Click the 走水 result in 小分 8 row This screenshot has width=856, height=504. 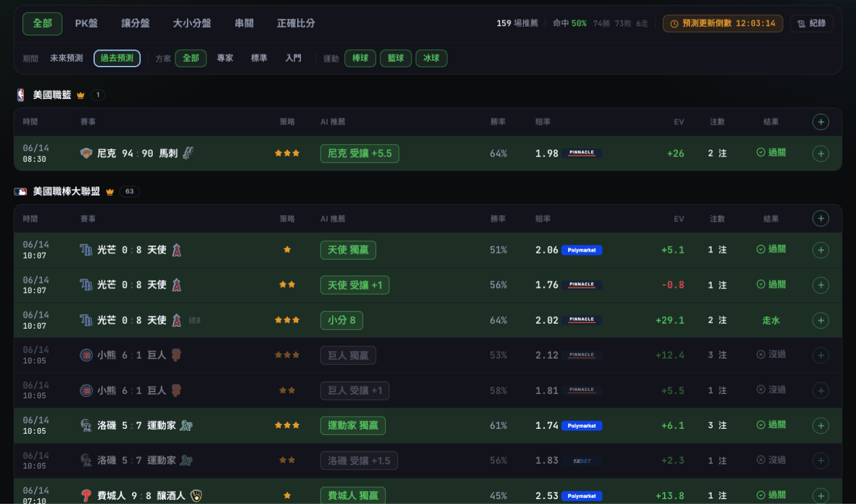[x=771, y=320]
